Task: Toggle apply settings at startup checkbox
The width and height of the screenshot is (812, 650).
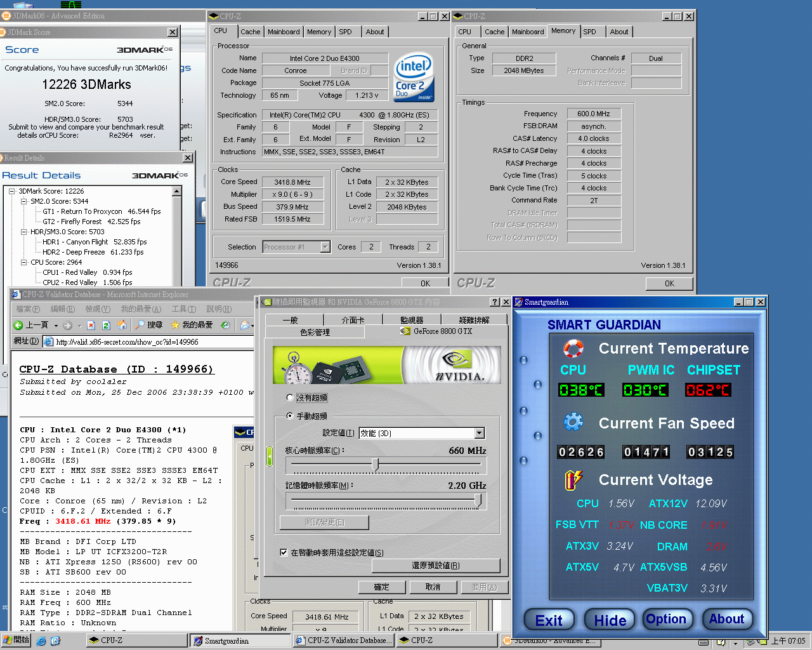Action: 284,552
